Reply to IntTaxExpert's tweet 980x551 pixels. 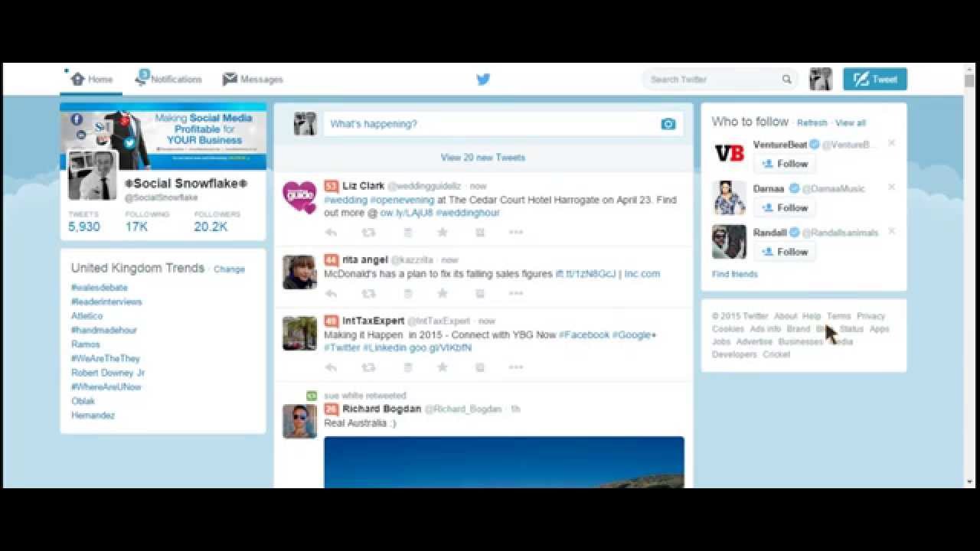point(331,367)
